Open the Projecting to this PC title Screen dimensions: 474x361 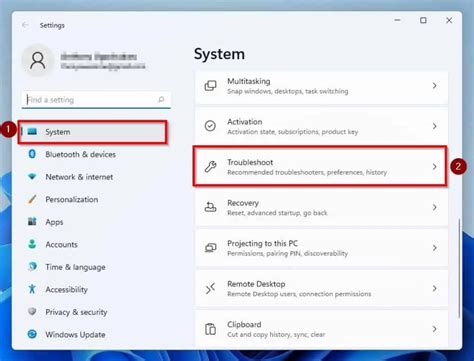(262, 243)
